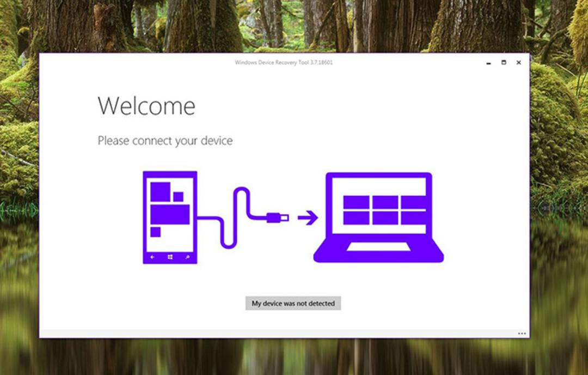Maximize the Windows Device Recovery Tool window
Screen dimensions: 588x375
click(504, 62)
